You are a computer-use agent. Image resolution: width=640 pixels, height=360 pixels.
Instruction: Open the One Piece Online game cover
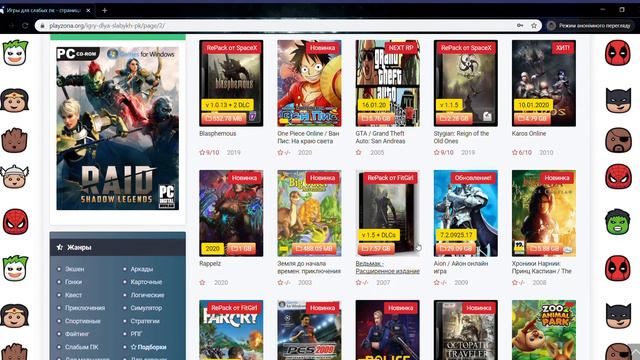(x=309, y=83)
